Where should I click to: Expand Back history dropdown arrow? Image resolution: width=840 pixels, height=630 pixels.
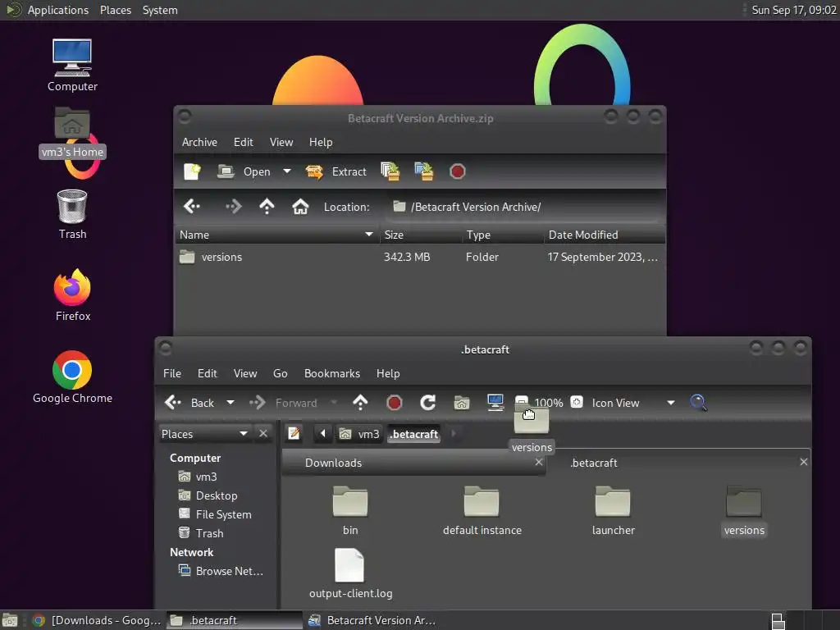[231, 403]
